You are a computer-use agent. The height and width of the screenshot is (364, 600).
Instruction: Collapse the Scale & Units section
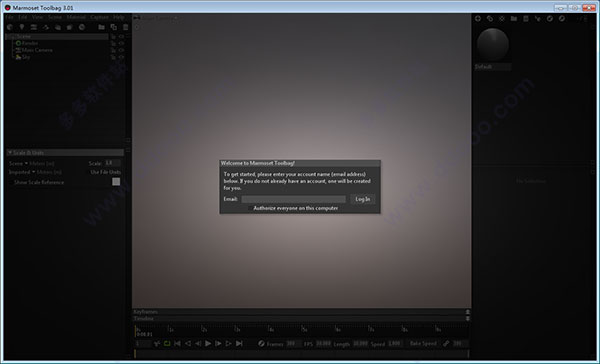[10, 152]
